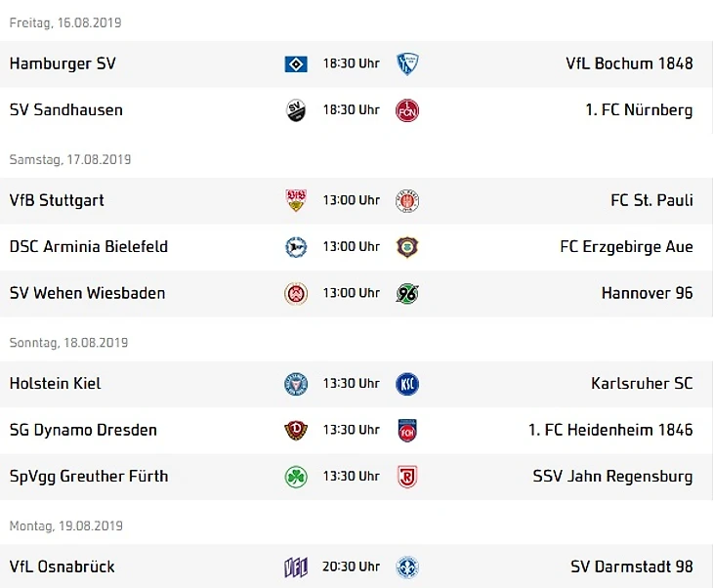The width and height of the screenshot is (713, 588).
Task: Open the 1. FC Nürnberg crest
Action: point(407,111)
